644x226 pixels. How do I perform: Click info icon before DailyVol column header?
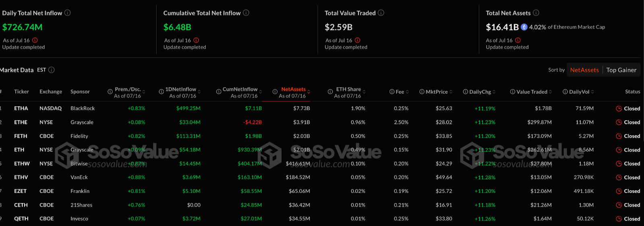(x=565, y=92)
